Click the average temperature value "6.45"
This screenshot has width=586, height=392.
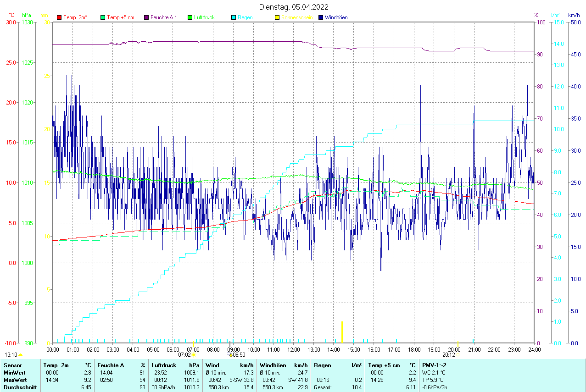click(86, 387)
